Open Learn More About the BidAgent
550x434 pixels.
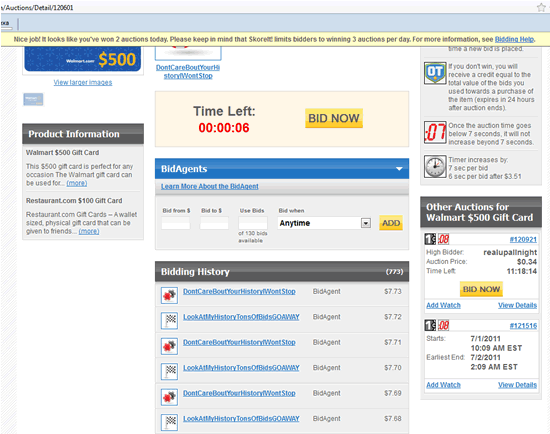(210, 186)
